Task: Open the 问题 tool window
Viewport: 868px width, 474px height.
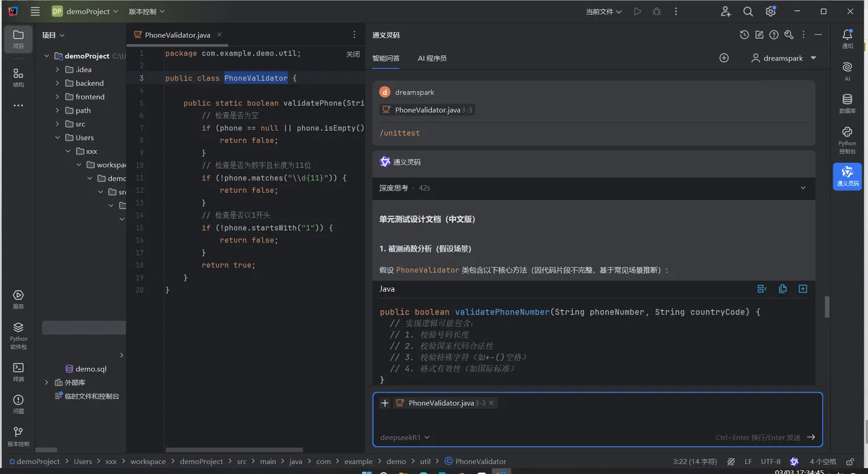Action: point(19,404)
